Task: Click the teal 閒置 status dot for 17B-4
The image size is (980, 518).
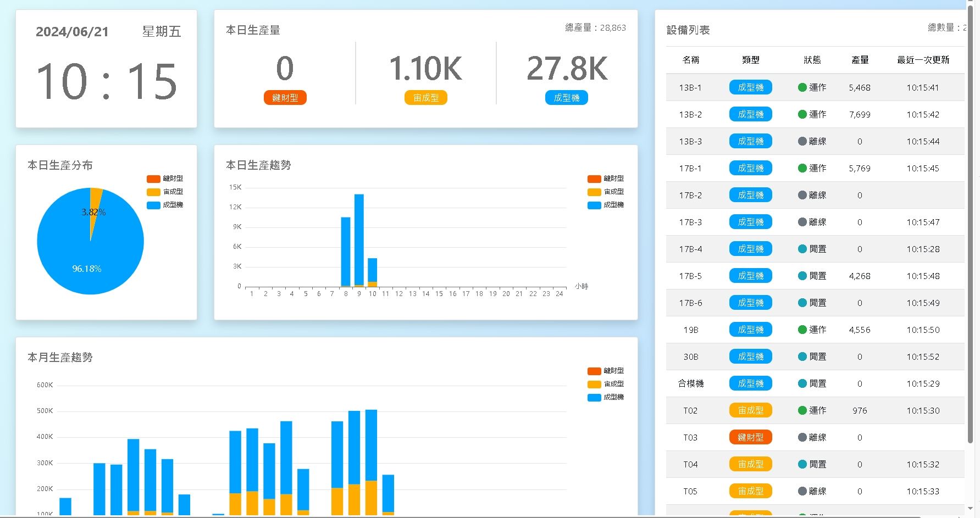Action: click(x=802, y=249)
